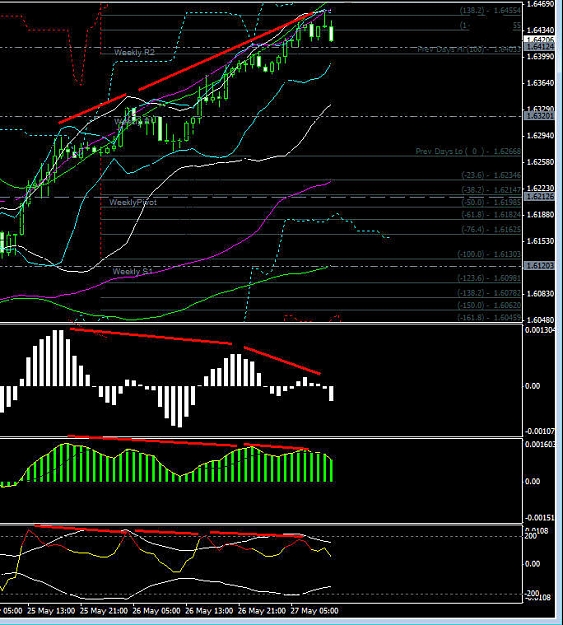Click the gray 1.64124 price tag
563x625 pixels.
coord(540,47)
